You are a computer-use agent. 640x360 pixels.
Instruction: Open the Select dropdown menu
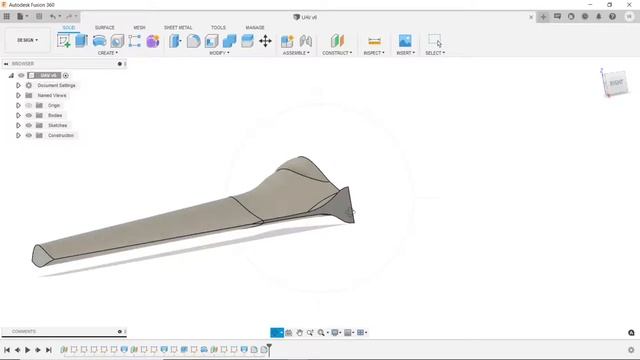[x=435, y=53]
